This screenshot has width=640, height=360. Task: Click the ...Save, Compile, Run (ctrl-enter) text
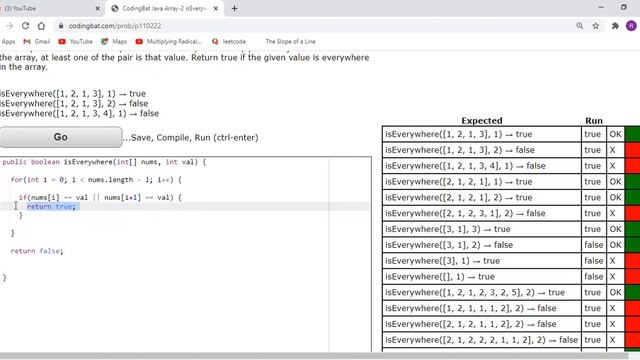(x=190, y=138)
